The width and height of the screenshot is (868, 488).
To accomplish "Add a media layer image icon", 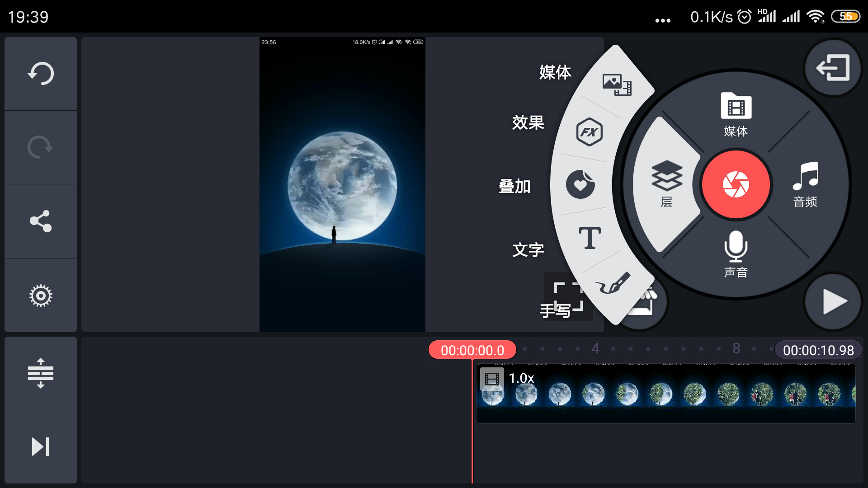I will pos(617,85).
